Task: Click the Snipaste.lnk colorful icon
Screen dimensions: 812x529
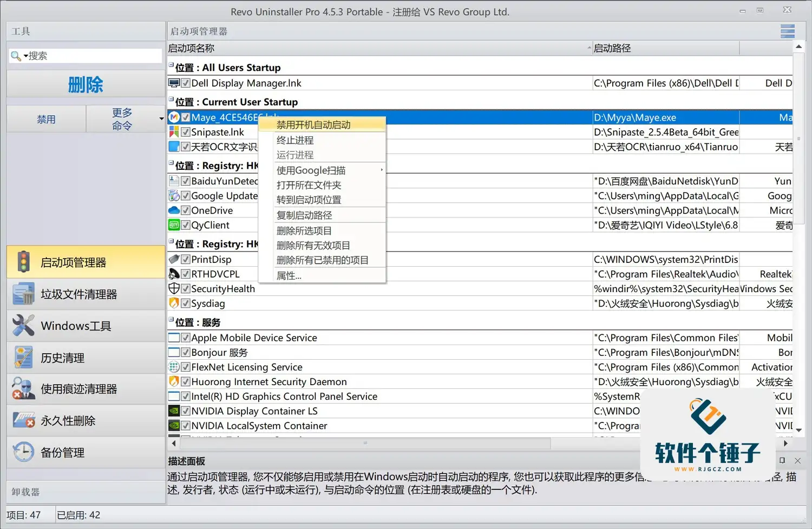Action: (x=174, y=131)
